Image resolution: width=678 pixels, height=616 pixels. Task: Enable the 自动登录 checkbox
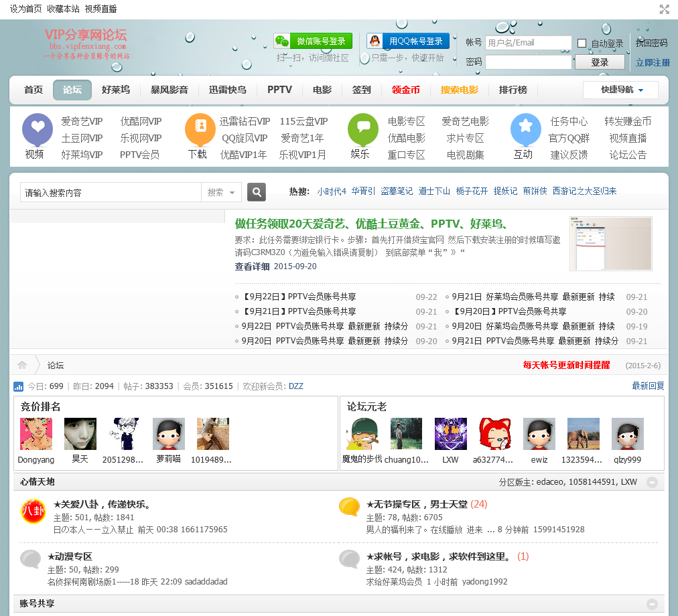coord(582,44)
